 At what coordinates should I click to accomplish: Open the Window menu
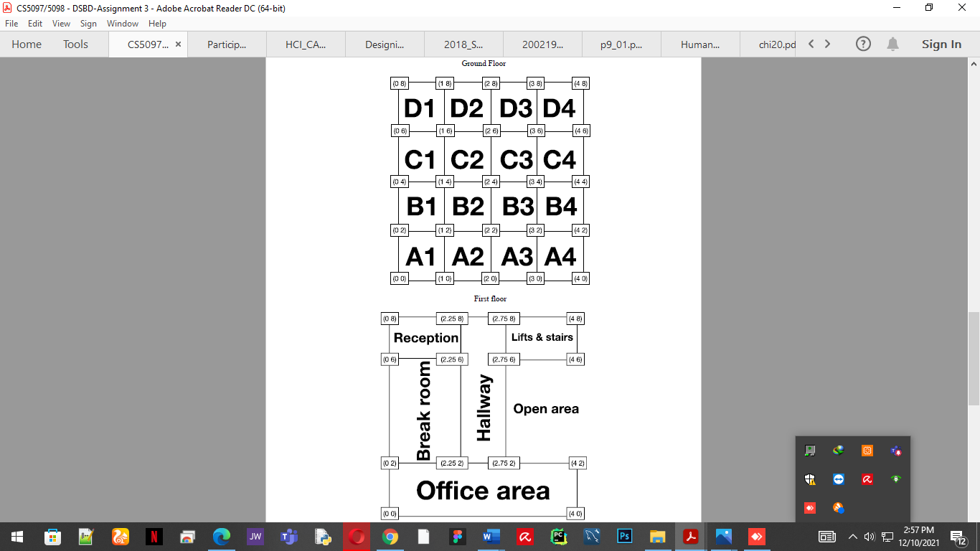pyautogui.click(x=123, y=23)
